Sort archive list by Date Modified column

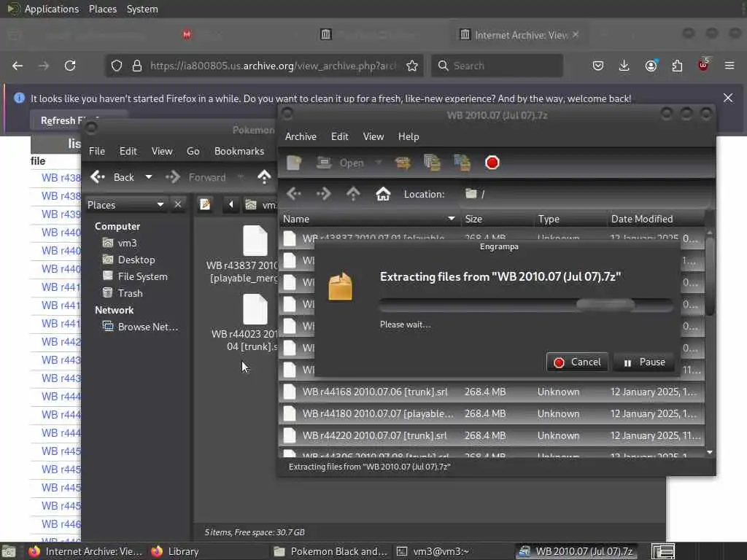(x=656, y=219)
